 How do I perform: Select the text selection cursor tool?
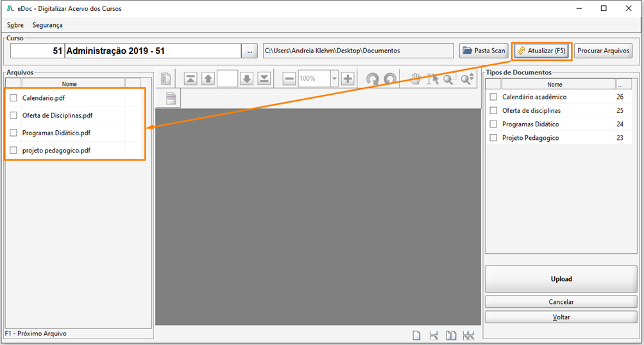433,78
